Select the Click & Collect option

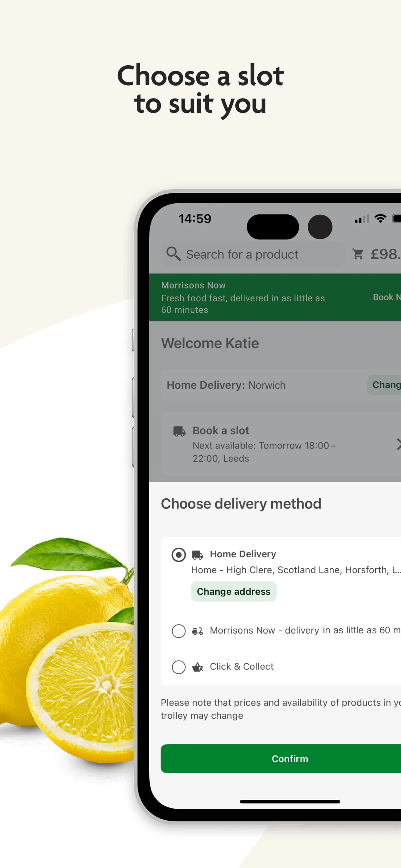(x=179, y=667)
